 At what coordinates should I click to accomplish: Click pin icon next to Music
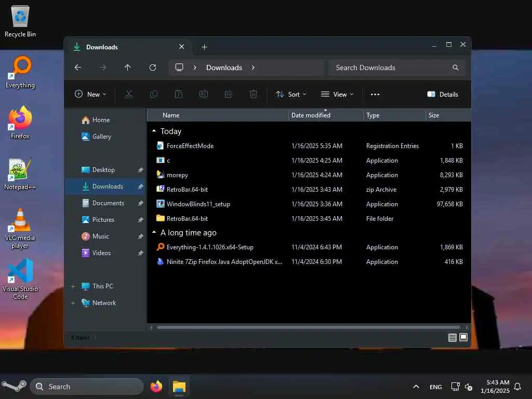pyautogui.click(x=140, y=236)
